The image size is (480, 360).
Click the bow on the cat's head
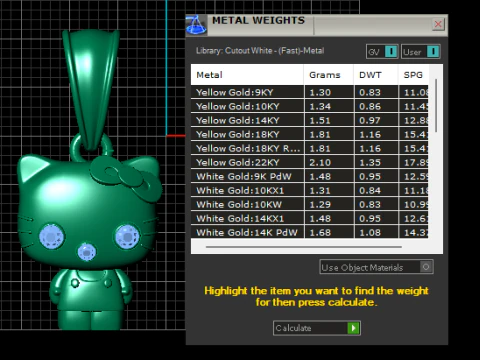tap(127, 179)
